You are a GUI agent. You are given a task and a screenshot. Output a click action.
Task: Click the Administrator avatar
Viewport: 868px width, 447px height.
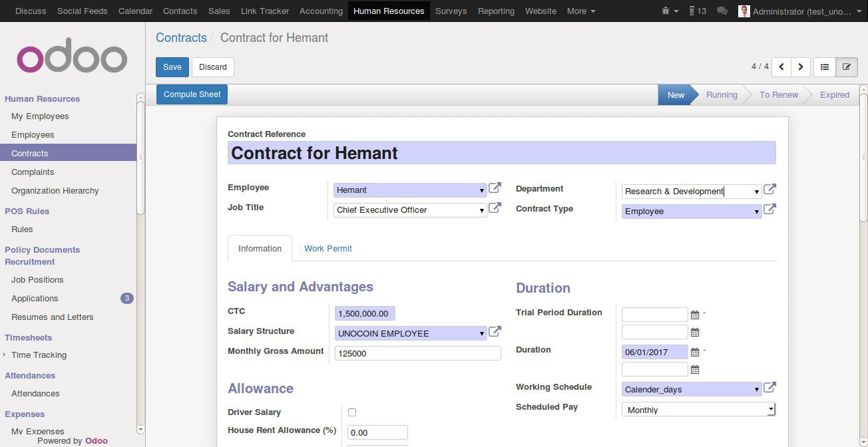coord(744,11)
